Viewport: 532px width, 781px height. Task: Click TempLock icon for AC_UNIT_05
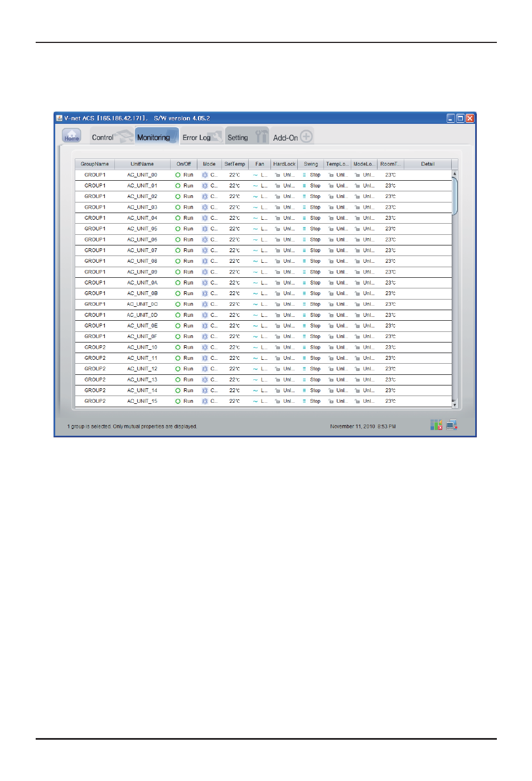(x=331, y=229)
